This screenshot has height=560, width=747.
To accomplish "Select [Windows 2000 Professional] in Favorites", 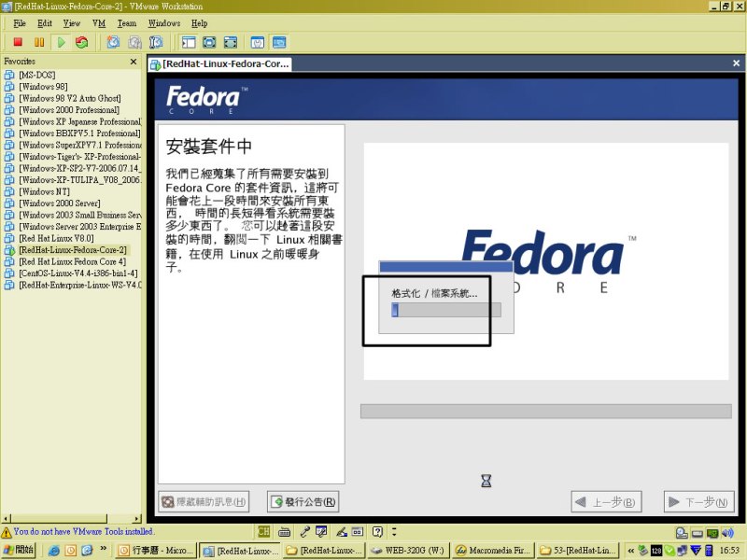I will [69, 110].
